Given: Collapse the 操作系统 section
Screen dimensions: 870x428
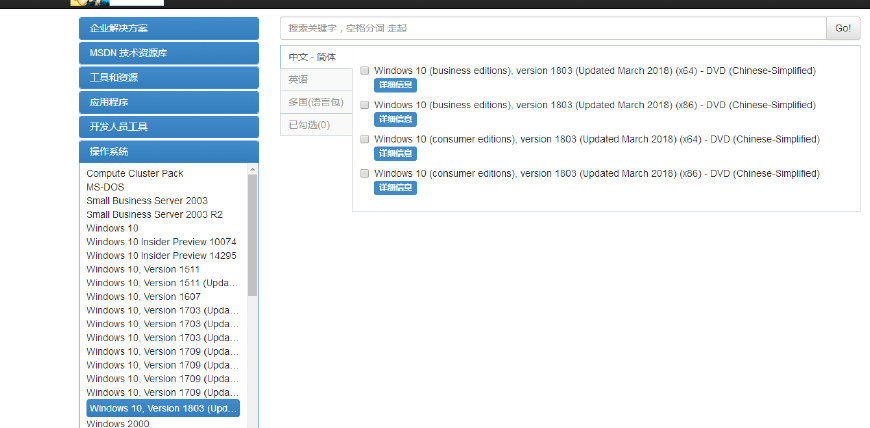Looking at the screenshot, I should click(169, 152).
